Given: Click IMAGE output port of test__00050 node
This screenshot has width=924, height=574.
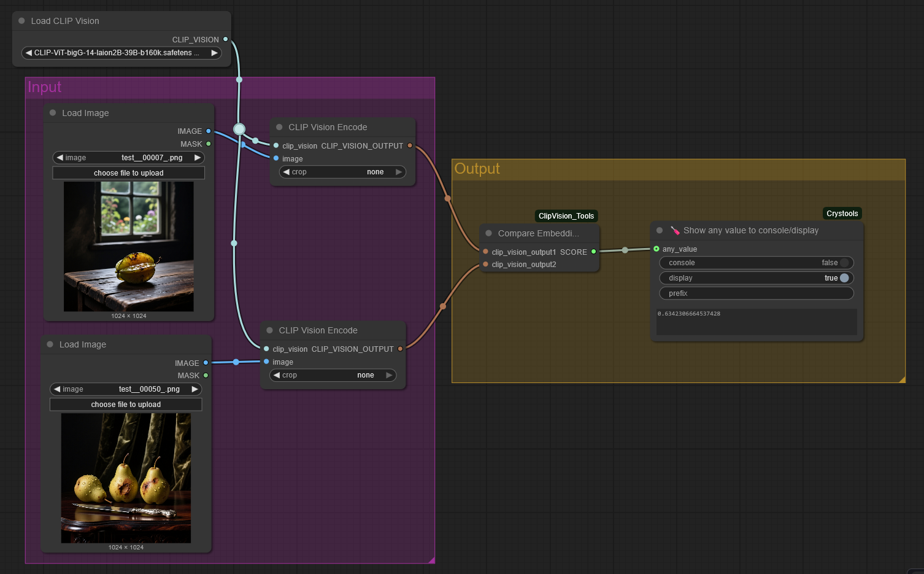Looking at the screenshot, I should pos(206,363).
